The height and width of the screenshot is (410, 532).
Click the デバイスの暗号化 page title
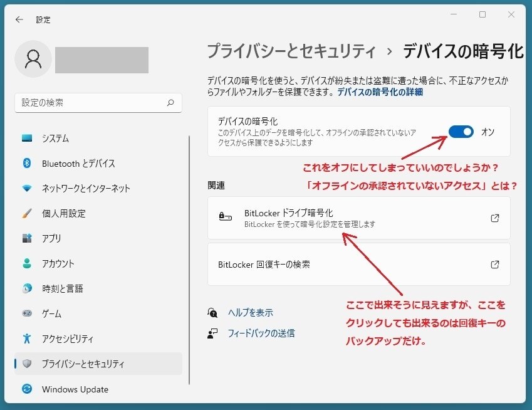[x=463, y=51]
